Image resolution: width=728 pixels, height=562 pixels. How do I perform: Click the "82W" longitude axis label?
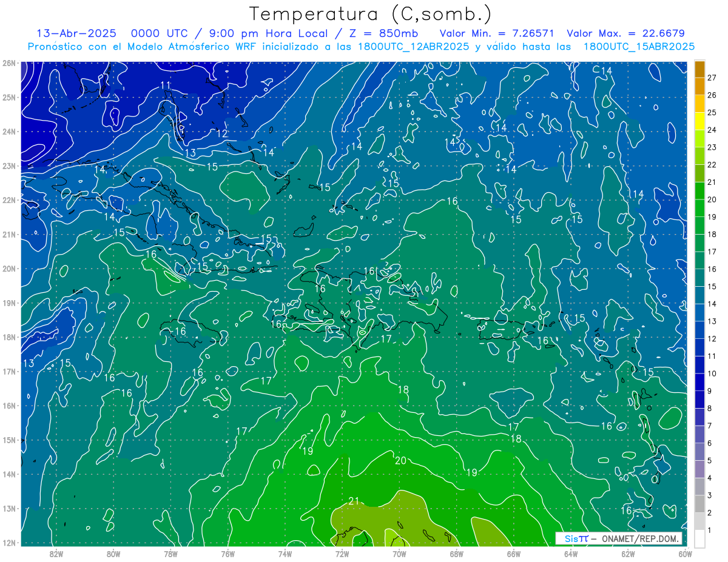coord(56,553)
